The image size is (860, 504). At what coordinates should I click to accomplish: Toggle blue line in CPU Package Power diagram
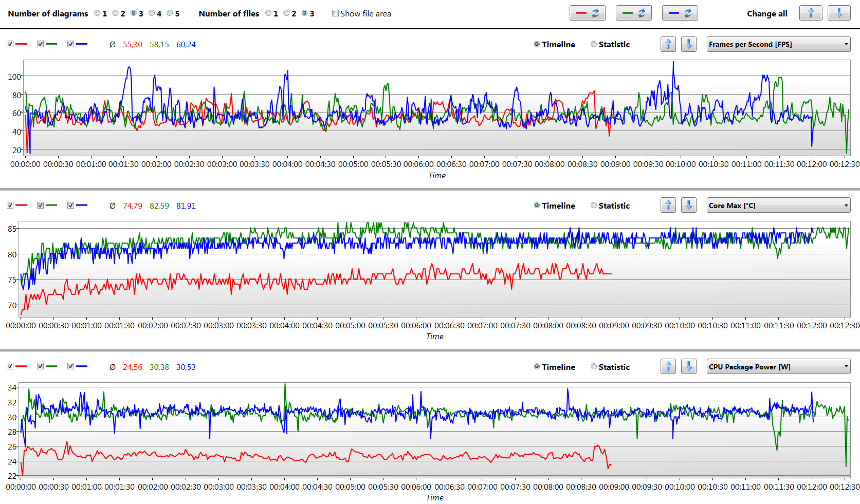[x=70, y=366]
